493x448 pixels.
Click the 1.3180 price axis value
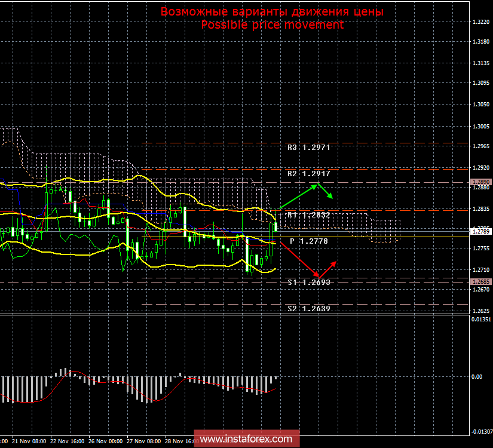point(481,41)
